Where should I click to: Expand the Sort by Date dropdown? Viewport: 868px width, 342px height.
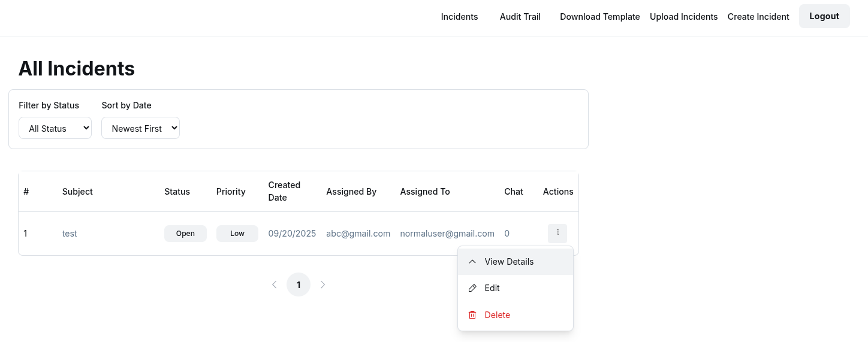(140, 128)
